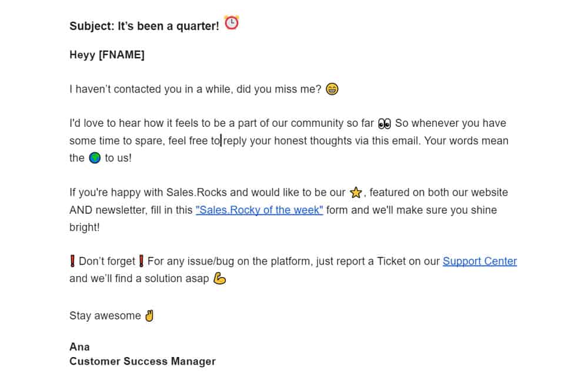Click the 'Customer Success Manager' title

(142, 361)
